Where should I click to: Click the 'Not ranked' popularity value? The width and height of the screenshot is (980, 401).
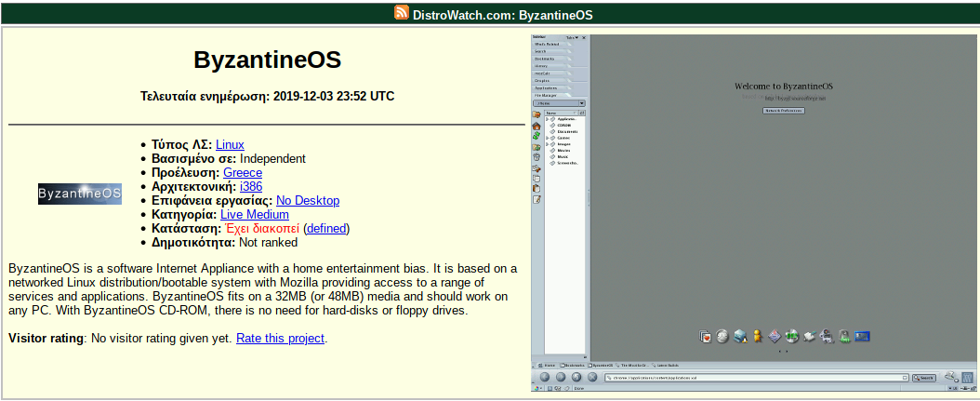coord(268,242)
